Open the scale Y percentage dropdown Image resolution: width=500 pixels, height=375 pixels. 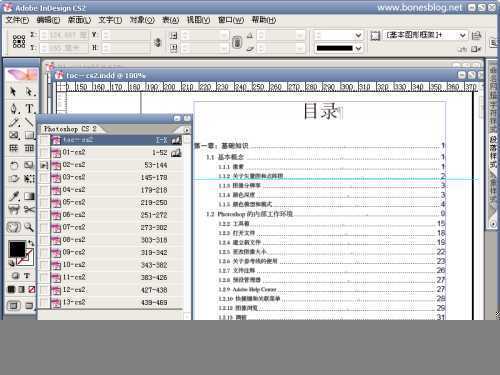point(225,49)
